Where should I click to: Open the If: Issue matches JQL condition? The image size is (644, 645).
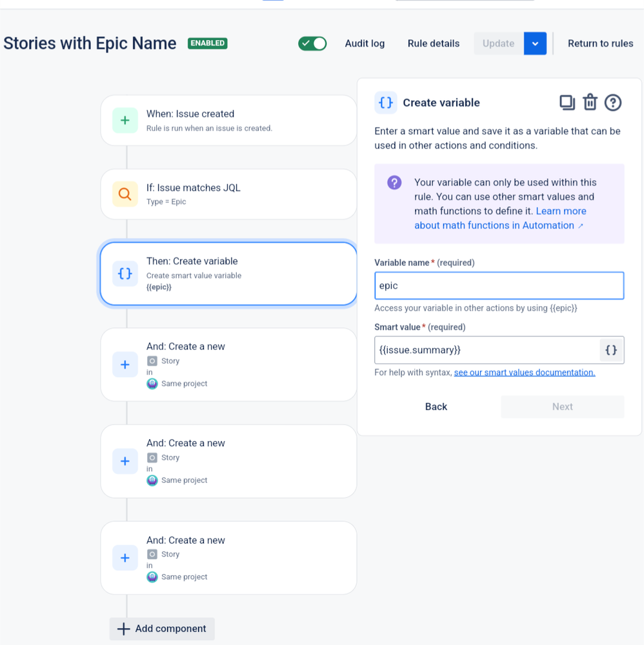point(228,194)
